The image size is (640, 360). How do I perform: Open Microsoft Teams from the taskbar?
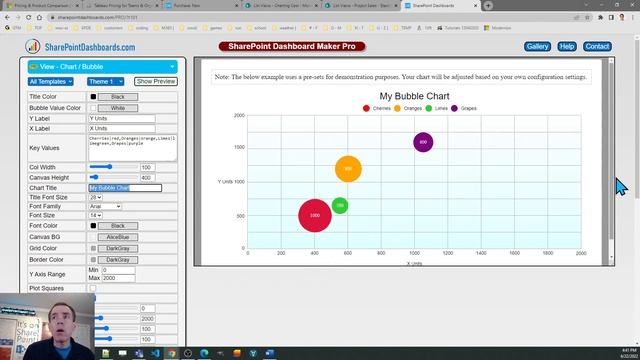[139, 353]
